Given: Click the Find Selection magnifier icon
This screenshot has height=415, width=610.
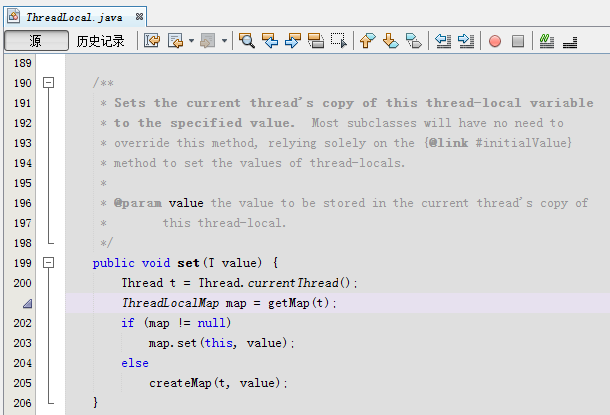Looking at the screenshot, I should click(247, 40).
